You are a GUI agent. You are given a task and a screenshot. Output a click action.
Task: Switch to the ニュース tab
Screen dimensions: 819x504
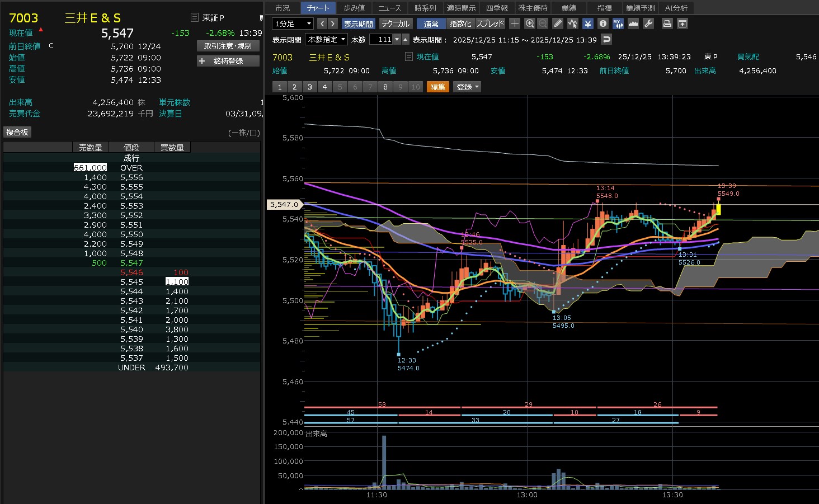pos(389,8)
